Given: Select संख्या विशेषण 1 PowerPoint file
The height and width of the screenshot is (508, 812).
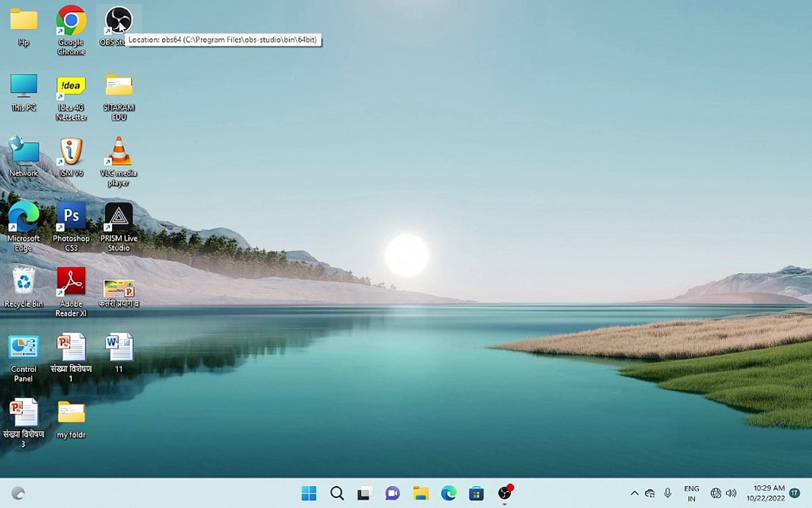Looking at the screenshot, I should [71, 347].
